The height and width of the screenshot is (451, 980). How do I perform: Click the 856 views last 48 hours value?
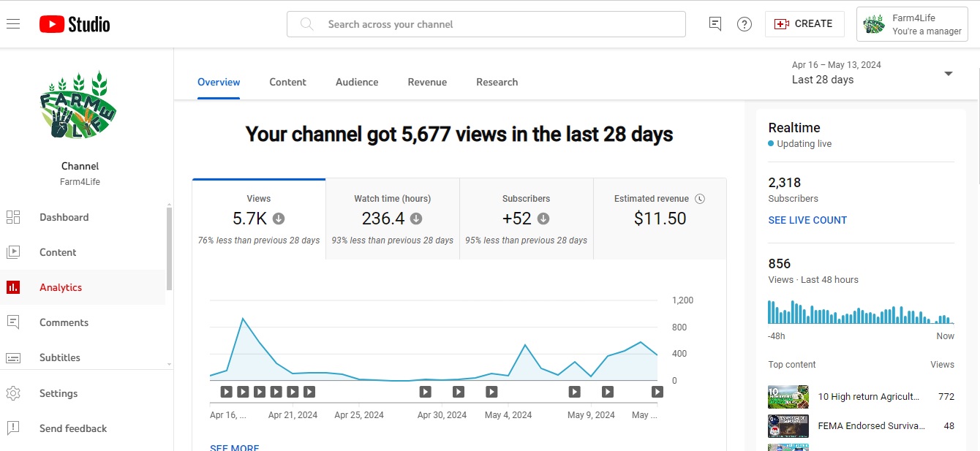780,264
